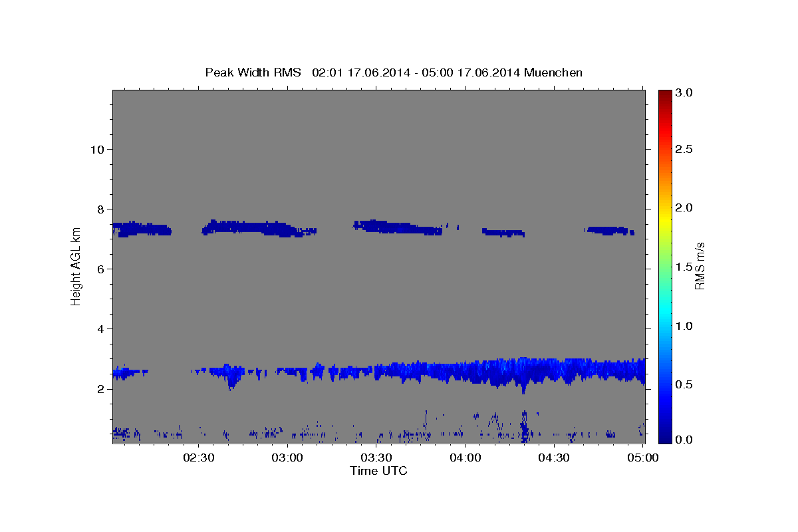Click the colorbar value 3.0
The width and height of the screenshot is (798, 532).
pos(684,93)
